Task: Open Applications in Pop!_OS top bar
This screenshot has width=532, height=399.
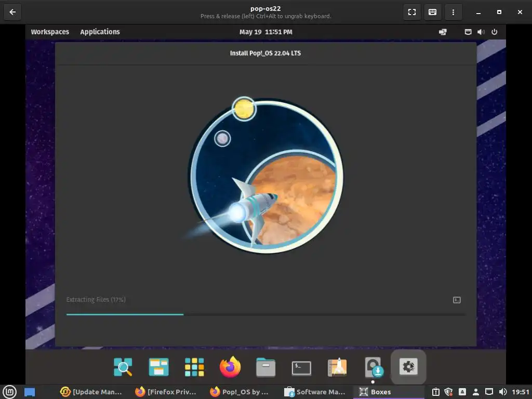Action: coord(100,32)
